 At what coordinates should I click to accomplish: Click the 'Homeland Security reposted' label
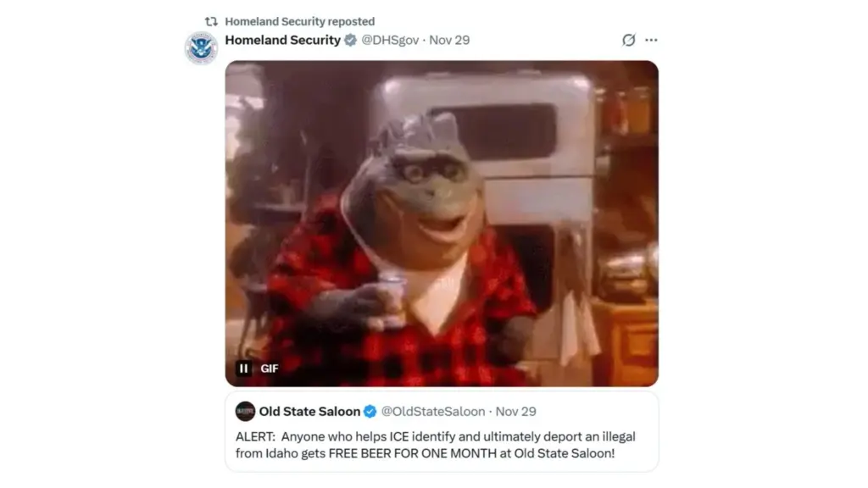pos(299,21)
